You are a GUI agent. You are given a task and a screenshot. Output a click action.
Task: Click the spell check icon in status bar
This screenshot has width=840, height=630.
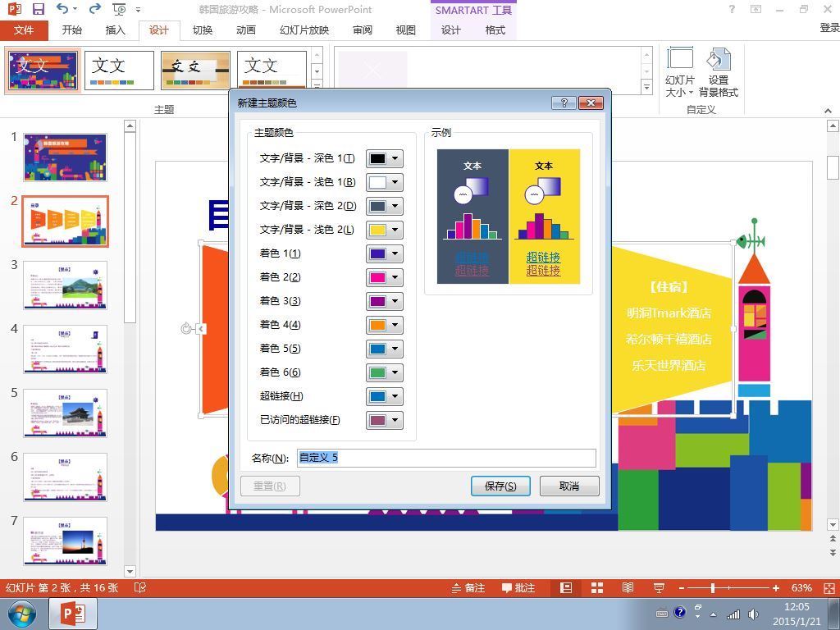coord(139,587)
